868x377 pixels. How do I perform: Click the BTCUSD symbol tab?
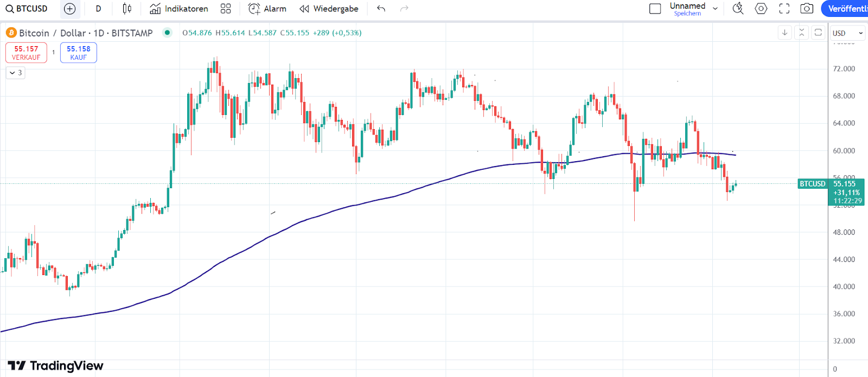click(31, 9)
